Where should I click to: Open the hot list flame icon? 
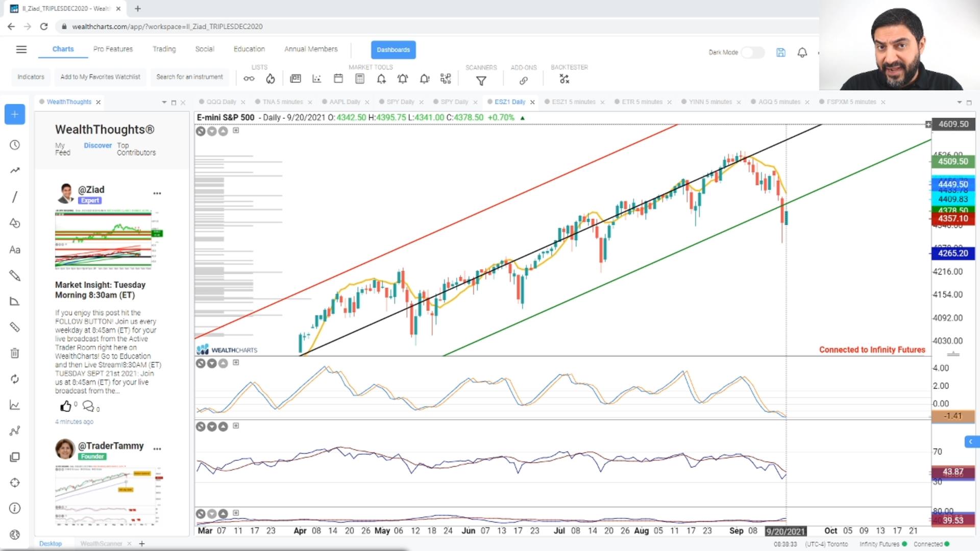(x=271, y=79)
